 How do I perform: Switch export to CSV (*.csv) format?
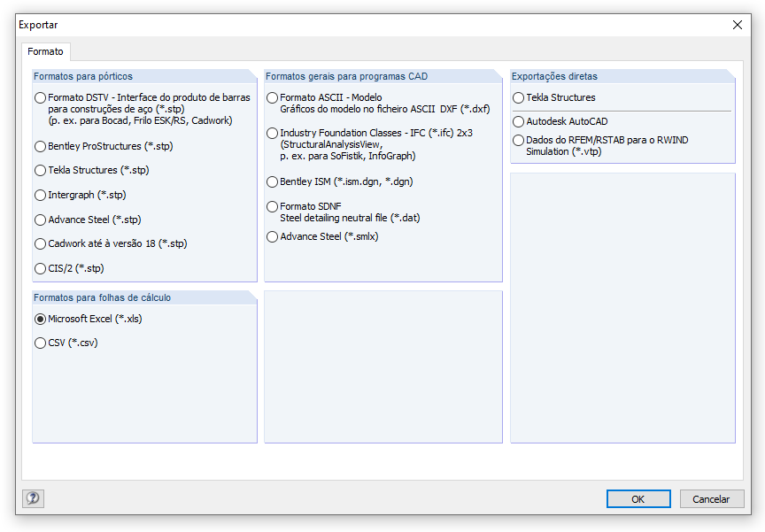point(38,343)
